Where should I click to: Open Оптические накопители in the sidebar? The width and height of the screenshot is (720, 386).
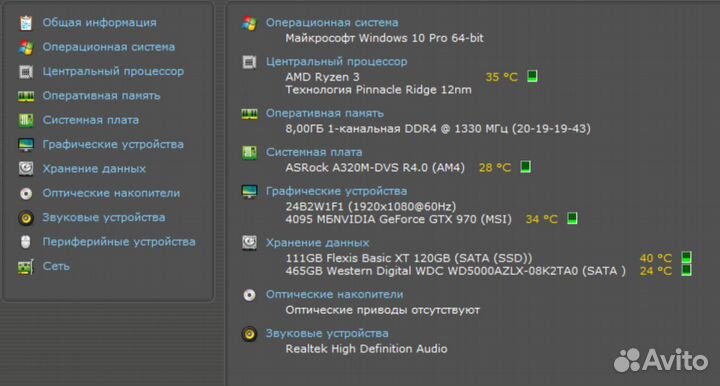[111, 193]
